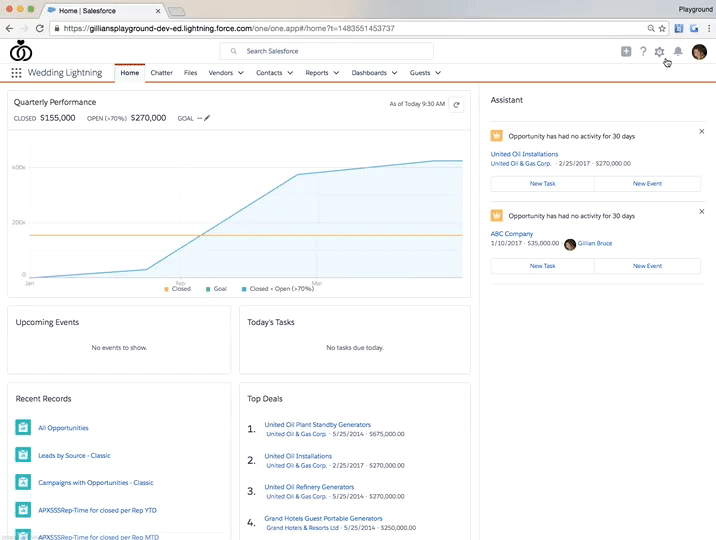This screenshot has width=716, height=540.
Task: Go back in the browser
Action: coord(9,28)
